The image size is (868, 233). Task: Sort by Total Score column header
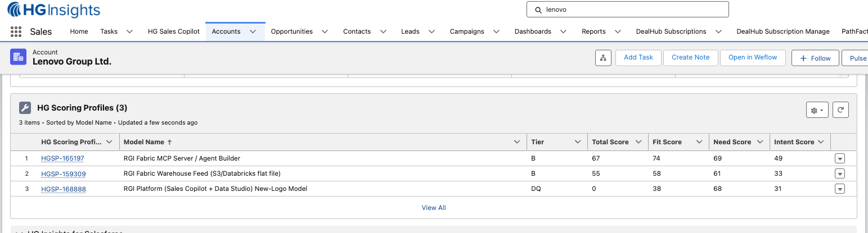(610, 142)
